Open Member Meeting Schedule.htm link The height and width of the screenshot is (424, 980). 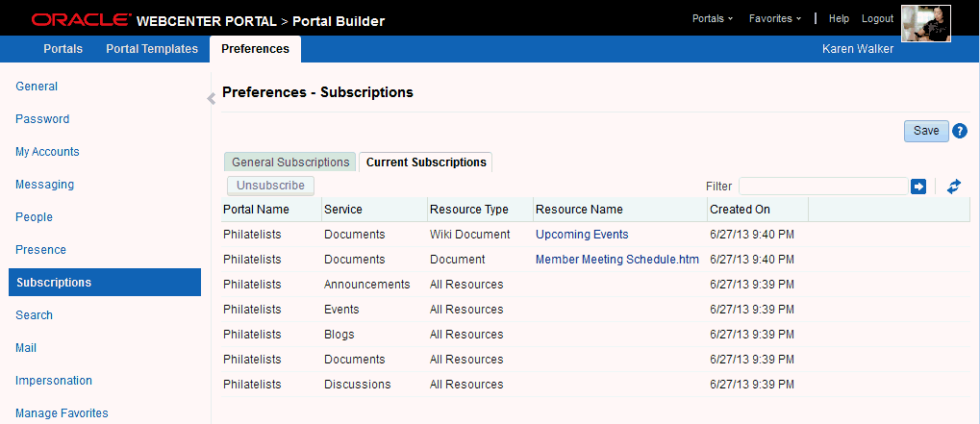(616, 260)
